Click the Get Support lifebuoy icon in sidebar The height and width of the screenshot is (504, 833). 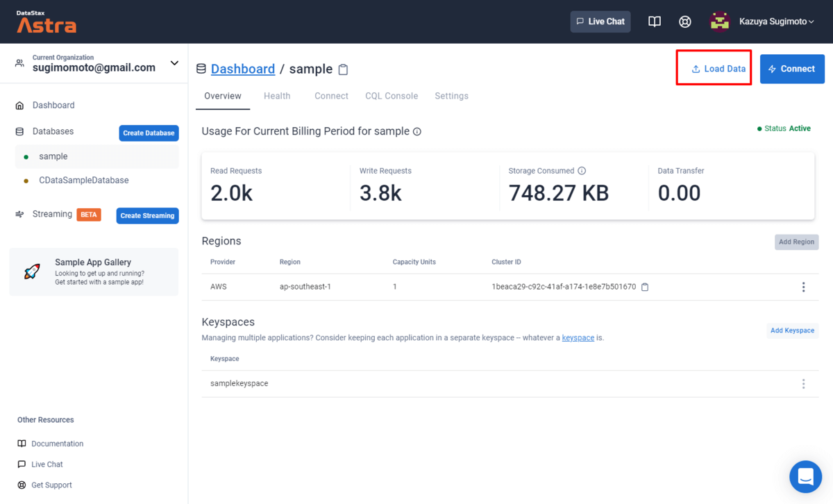(22, 485)
